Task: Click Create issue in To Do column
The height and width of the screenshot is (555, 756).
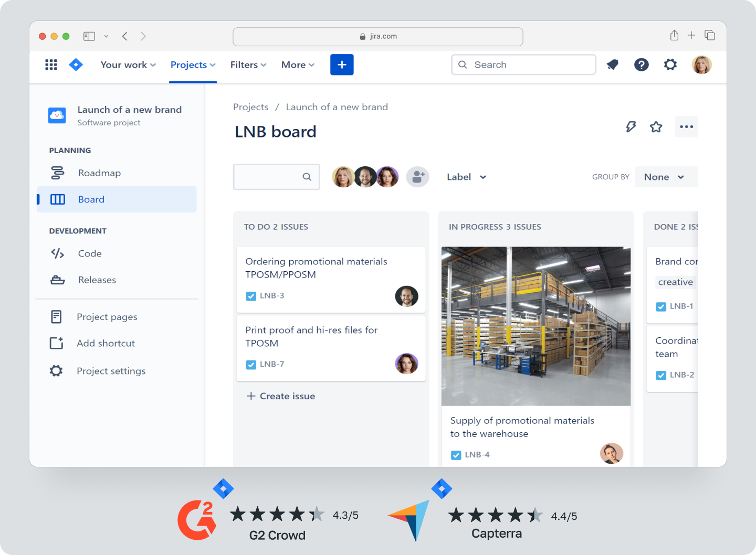Action: (281, 396)
